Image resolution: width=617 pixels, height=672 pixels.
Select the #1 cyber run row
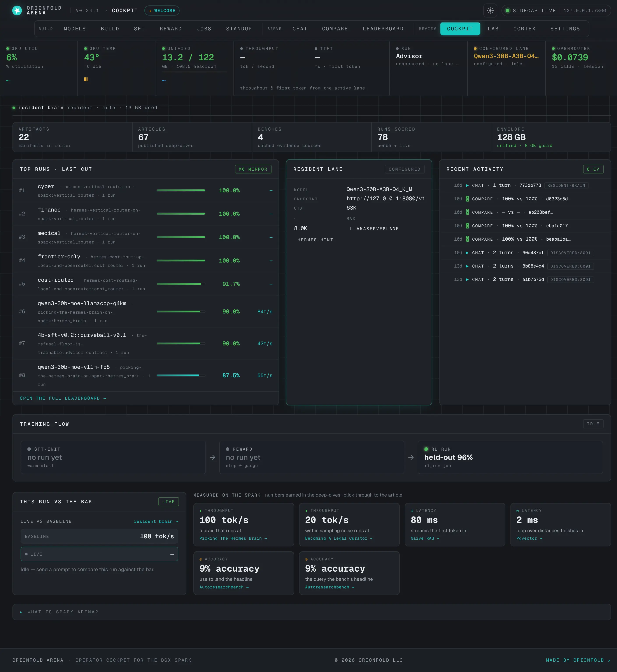pyautogui.click(x=145, y=190)
